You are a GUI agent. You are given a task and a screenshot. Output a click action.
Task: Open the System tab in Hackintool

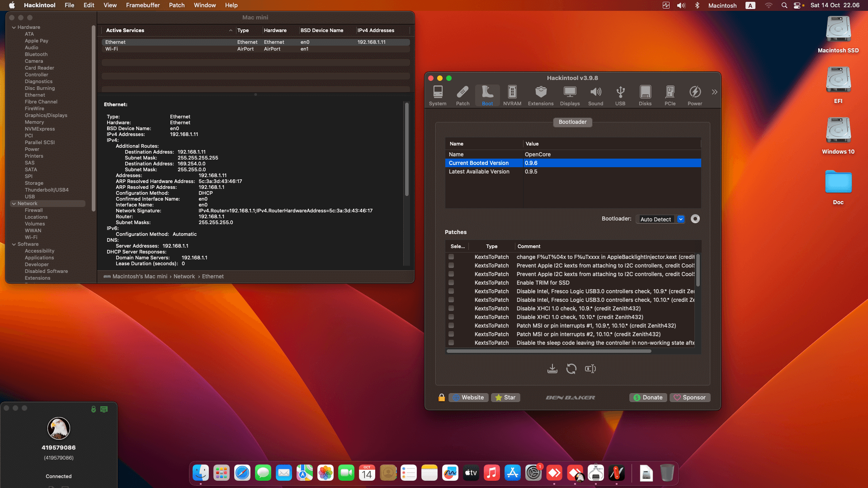click(437, 95)
